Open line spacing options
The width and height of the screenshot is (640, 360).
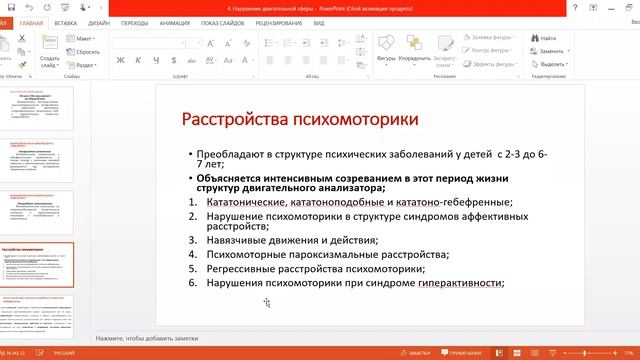pyautogui.click(x=343, y=43)
